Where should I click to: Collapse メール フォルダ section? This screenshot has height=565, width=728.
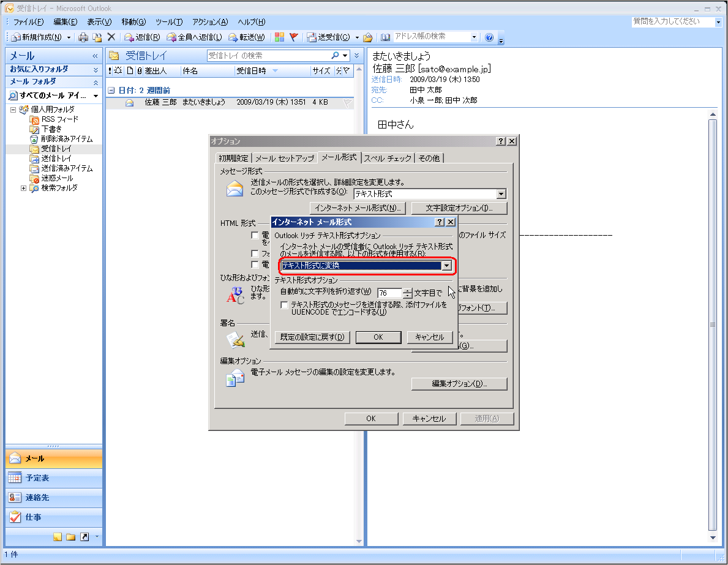[96, 83]
